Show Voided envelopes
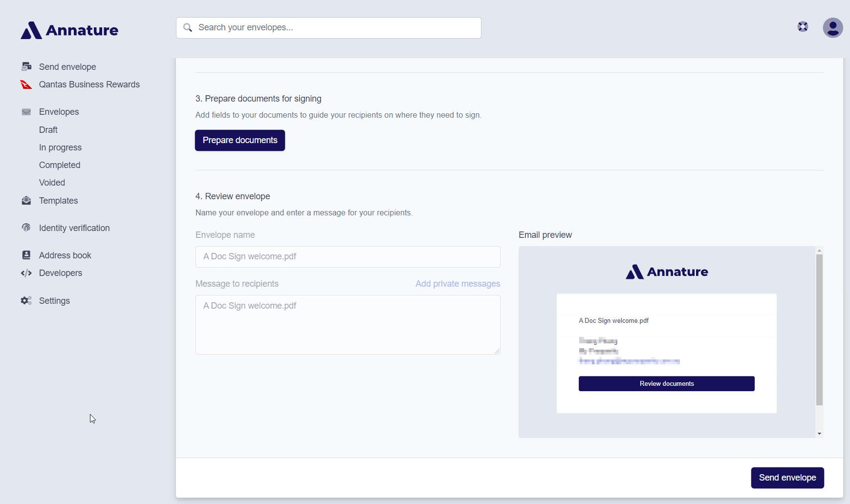The image size is (850, 504). [x=52, y=183]
